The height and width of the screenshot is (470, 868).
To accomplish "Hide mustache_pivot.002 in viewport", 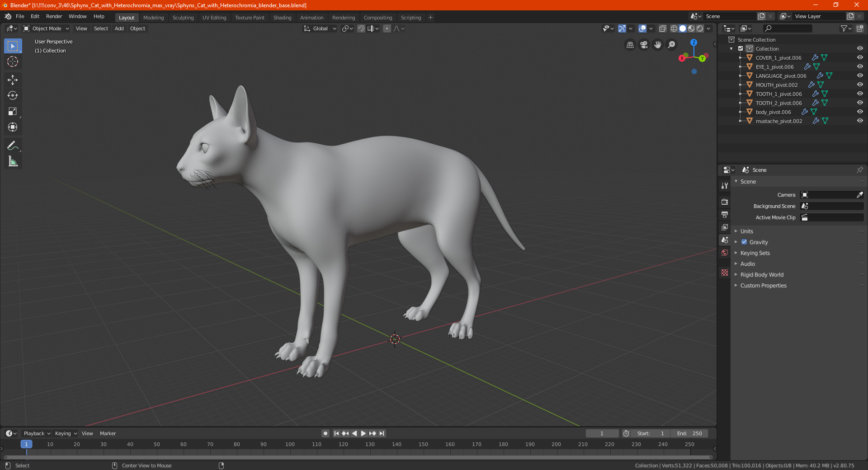I will tap(860, 121).
